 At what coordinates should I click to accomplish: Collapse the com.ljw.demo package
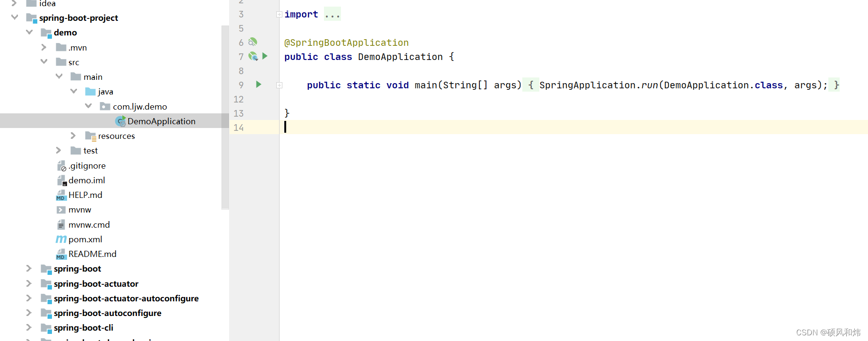click(88, 106)
